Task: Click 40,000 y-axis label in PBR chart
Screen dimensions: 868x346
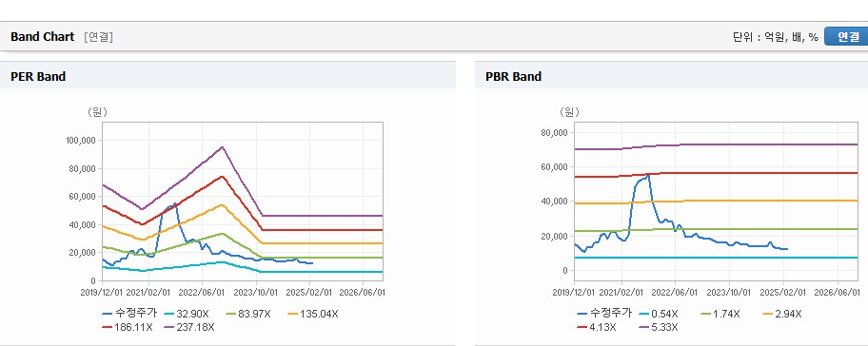Action: [x=555, y=202]
